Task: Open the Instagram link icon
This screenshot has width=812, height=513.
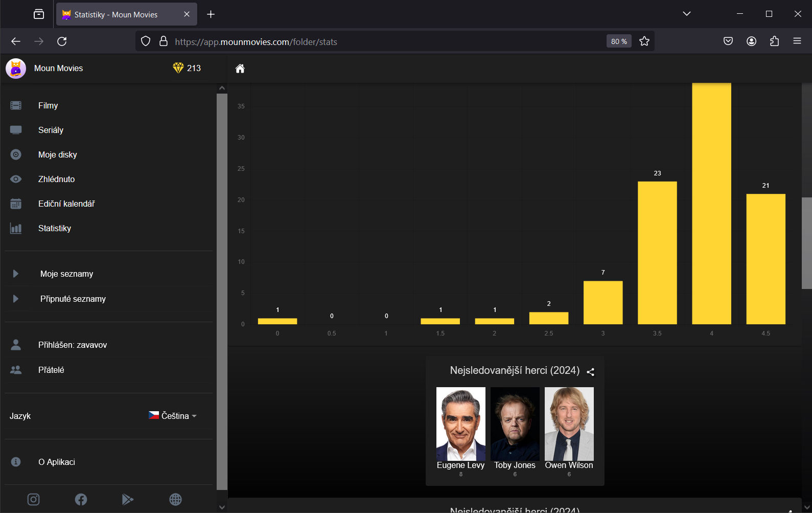Action: coord(33,499)
